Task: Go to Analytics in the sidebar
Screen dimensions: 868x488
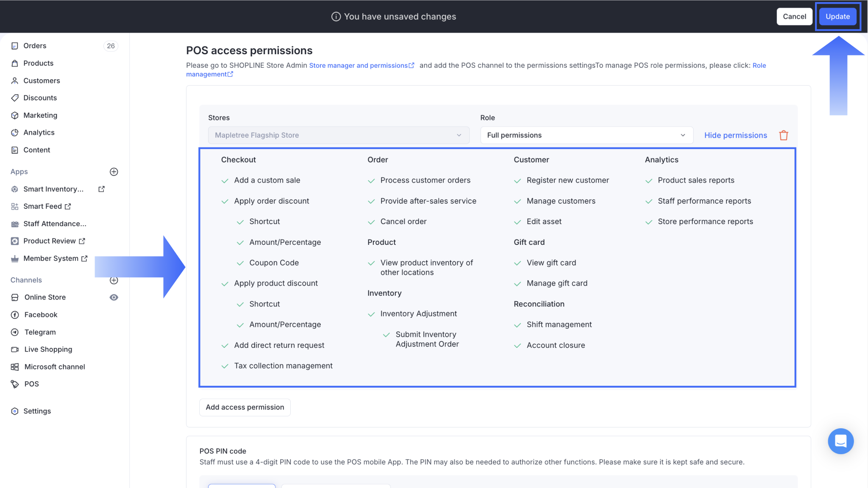Action: point(39,133)
